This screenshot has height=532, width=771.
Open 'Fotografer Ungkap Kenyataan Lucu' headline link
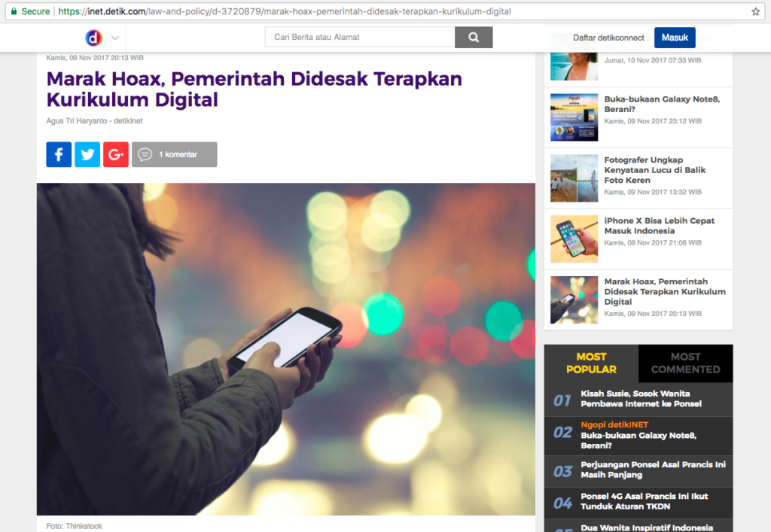coord(654,170)
